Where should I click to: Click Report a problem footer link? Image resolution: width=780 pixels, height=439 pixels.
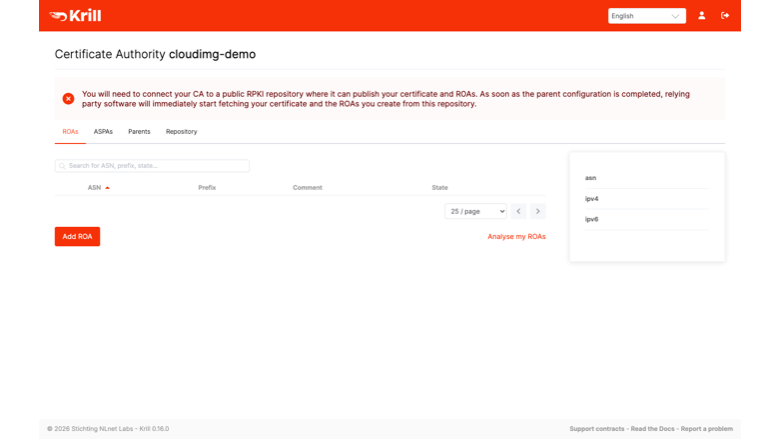coord(706,429)
